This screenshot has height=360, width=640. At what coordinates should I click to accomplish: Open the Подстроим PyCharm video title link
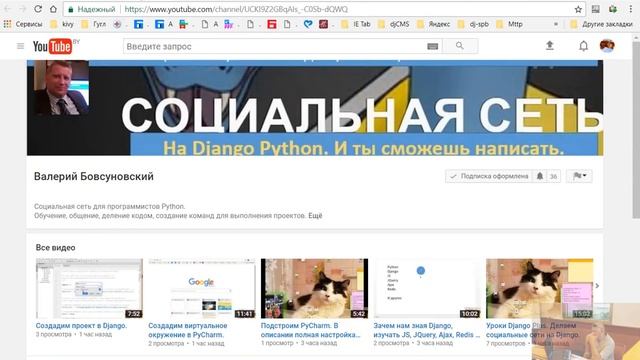tap(311, 330)
